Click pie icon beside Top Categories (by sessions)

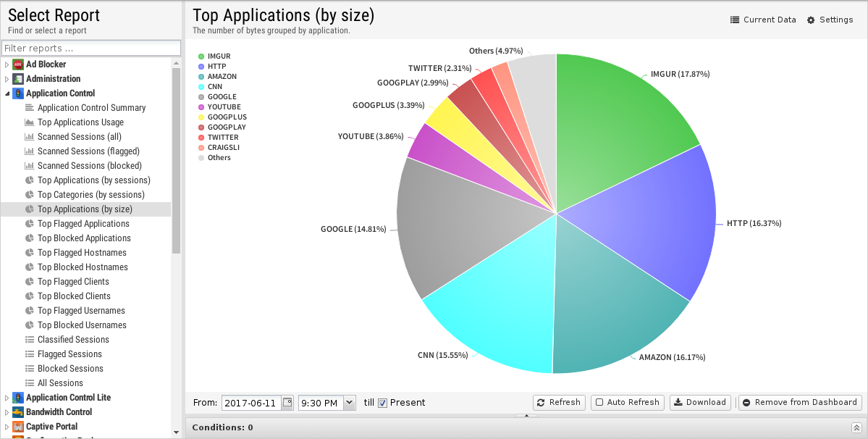(x=30, y=194)
